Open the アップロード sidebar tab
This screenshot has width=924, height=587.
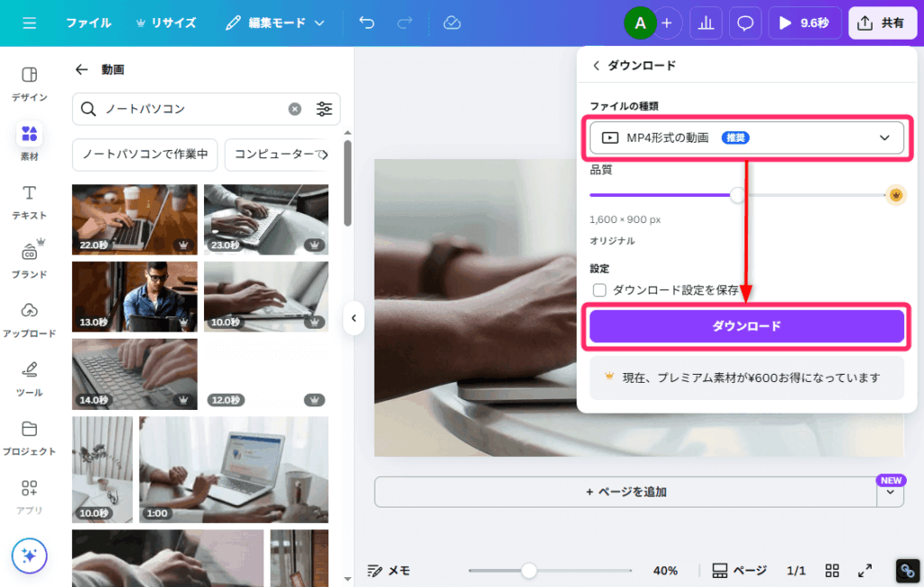coord(29,320)
